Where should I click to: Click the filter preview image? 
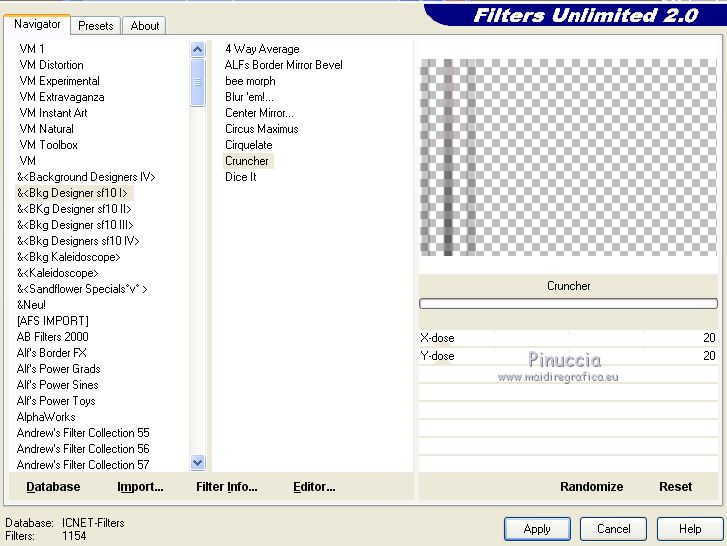click(568, 157)
